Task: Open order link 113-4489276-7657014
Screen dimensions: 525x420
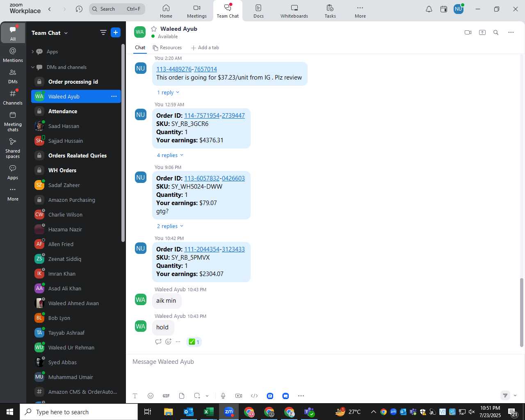Action: point(187,69)
